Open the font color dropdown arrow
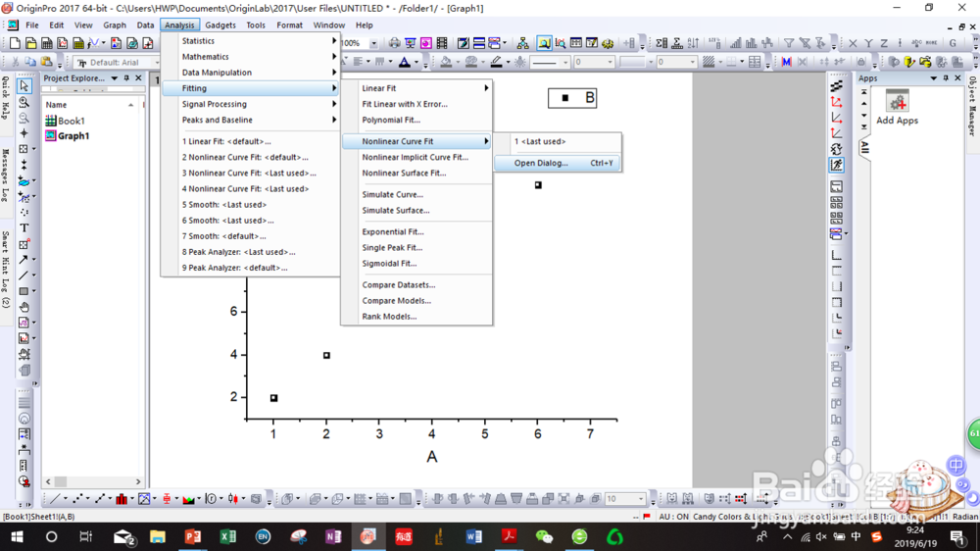The height and width of the screenshot is (551, 980). pyautogui.click(x=416, y=62)
